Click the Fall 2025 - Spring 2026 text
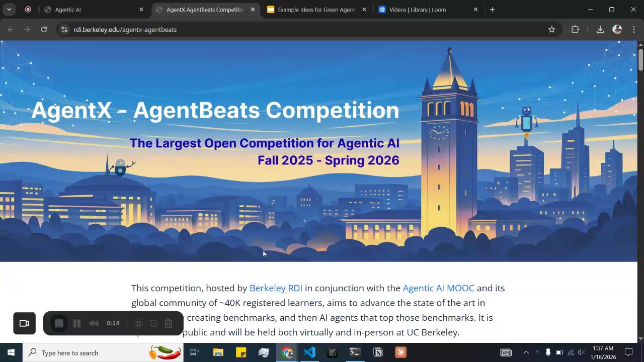644x362 pixels. coord(329,160)
